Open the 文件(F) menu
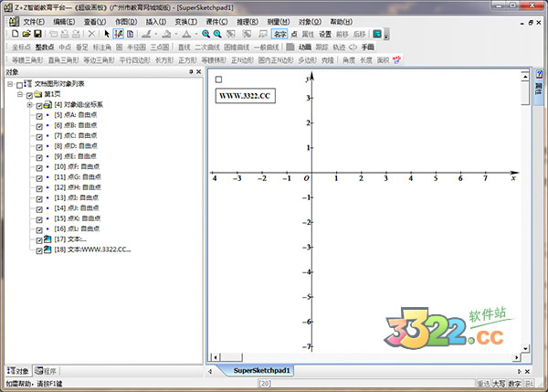The image size is (548, 392). click(x=33, y=20)
